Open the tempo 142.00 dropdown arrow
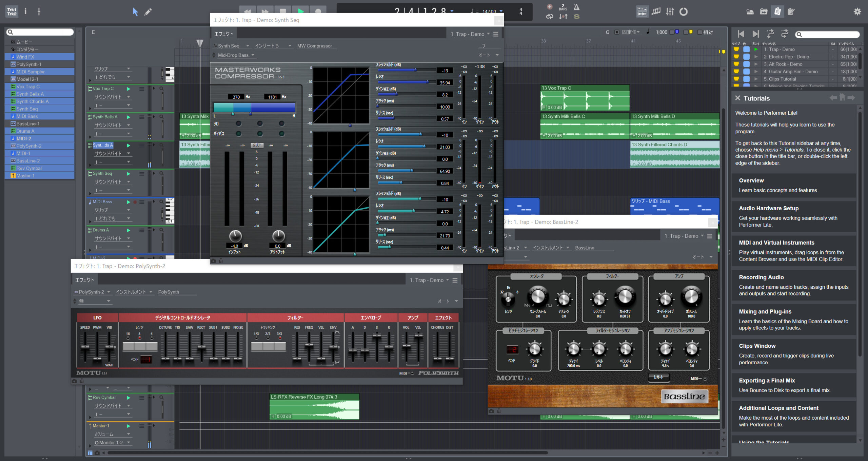Screen dimensions: 868x461 pyautogui.click(x=501, y=11)
